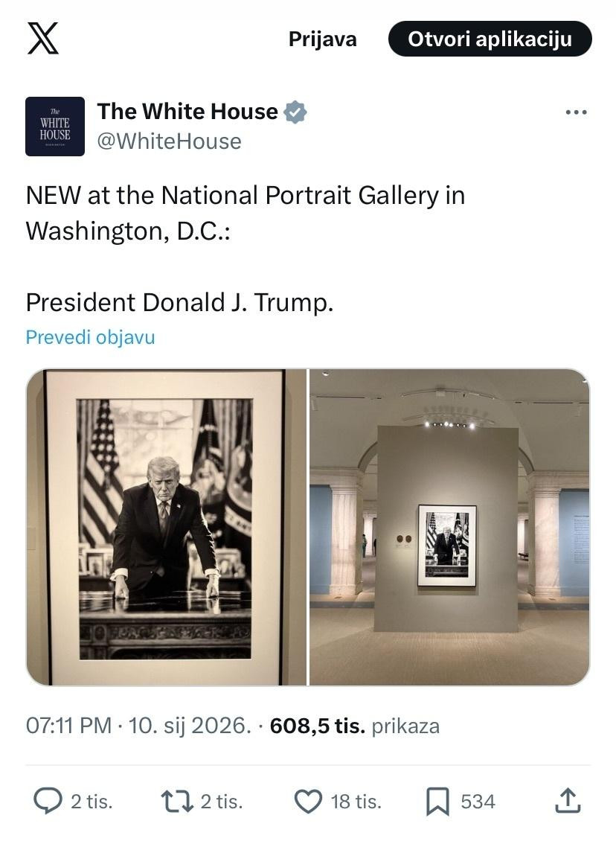This screenshot has height=847, width=616.
Task: Click the X logo
Action: tap(43, 38)
